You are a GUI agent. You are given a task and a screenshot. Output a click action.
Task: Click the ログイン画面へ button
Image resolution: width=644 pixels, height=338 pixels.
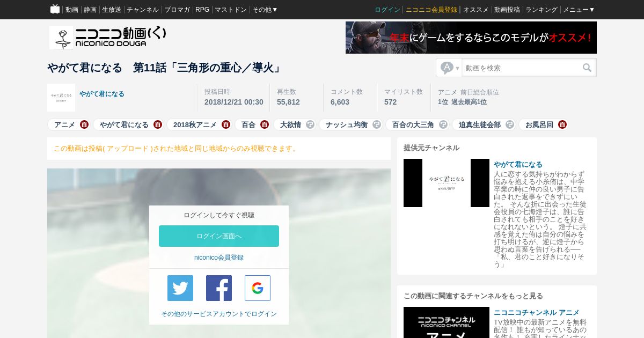pos(219,236)
